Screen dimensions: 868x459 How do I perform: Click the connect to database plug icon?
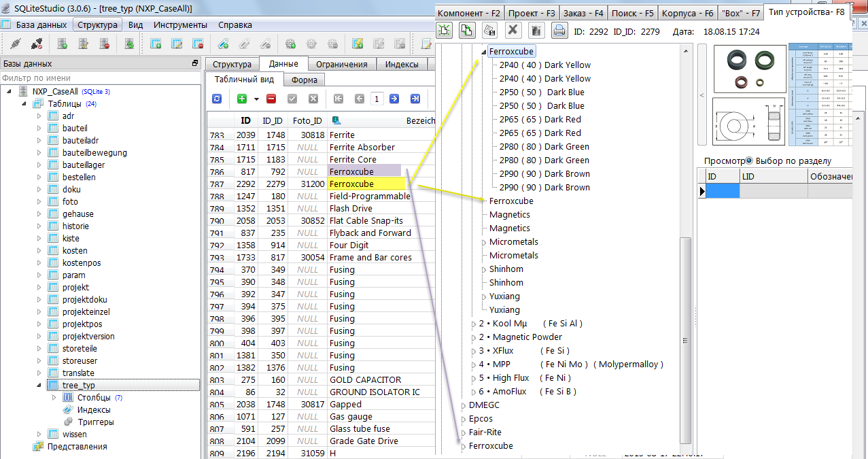[x=16, y=44]
